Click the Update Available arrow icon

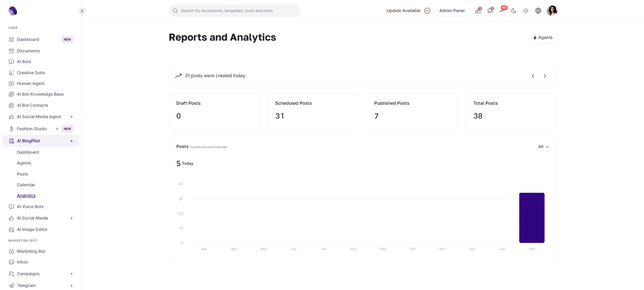click(427, 11)
